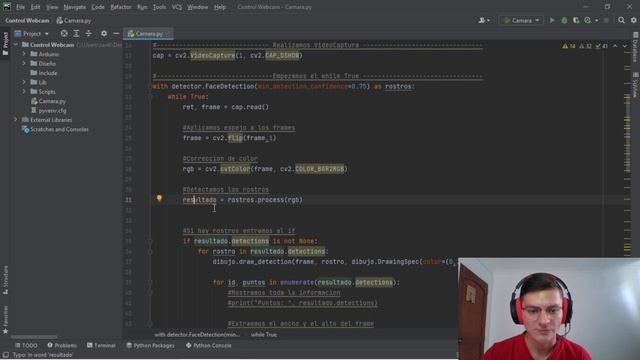
Task: Open the Problems tool window
Action: (x=62, y=345)
